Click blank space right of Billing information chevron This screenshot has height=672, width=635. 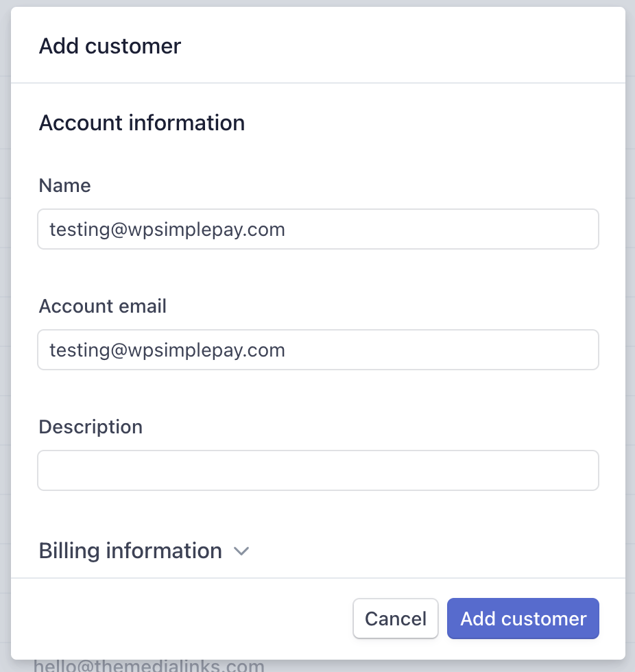click(x=425, y=551)
